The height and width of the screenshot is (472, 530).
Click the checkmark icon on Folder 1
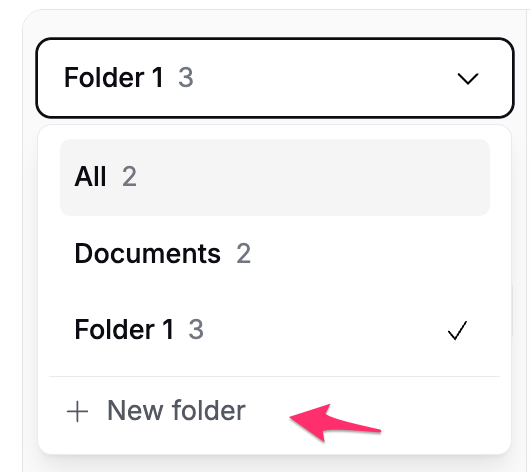coord(457,330)
